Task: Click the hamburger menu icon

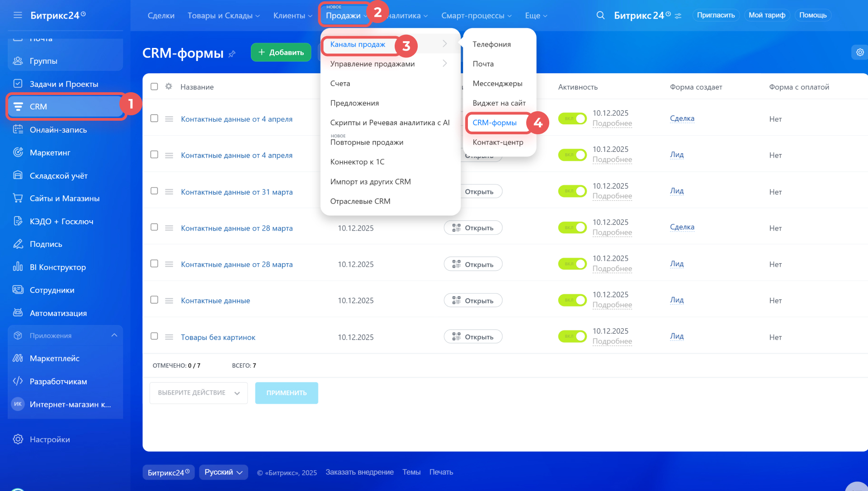Action: [18, 15]
